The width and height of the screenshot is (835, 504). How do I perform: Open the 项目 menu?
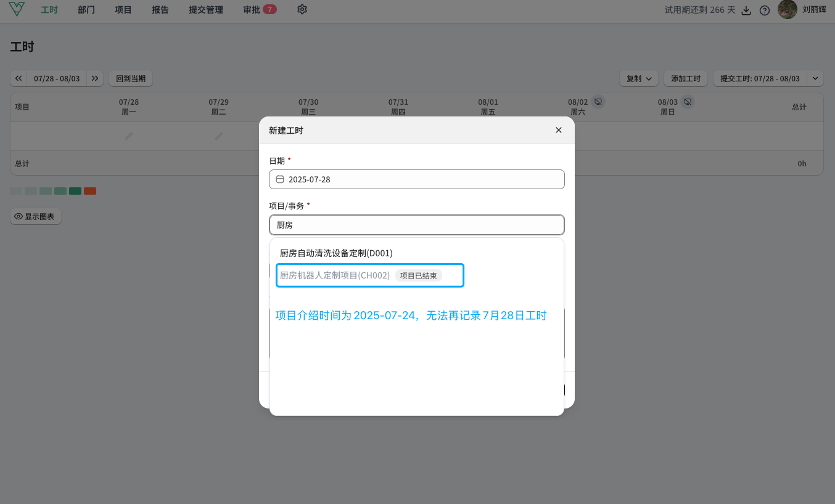(123, 10)
